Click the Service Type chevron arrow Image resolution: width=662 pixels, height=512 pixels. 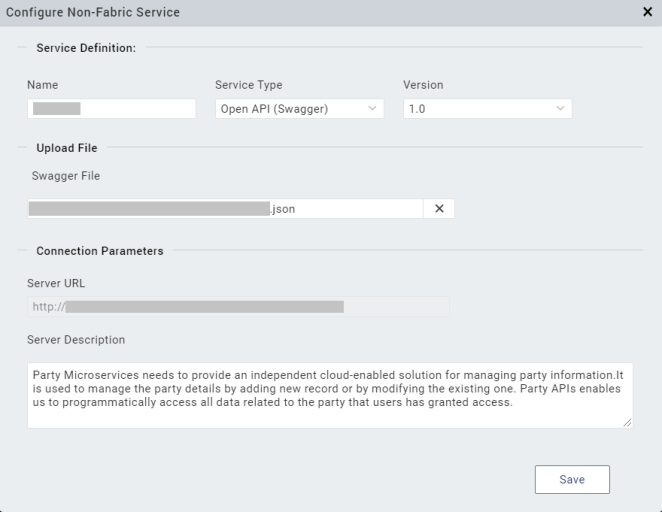point(372,108)
